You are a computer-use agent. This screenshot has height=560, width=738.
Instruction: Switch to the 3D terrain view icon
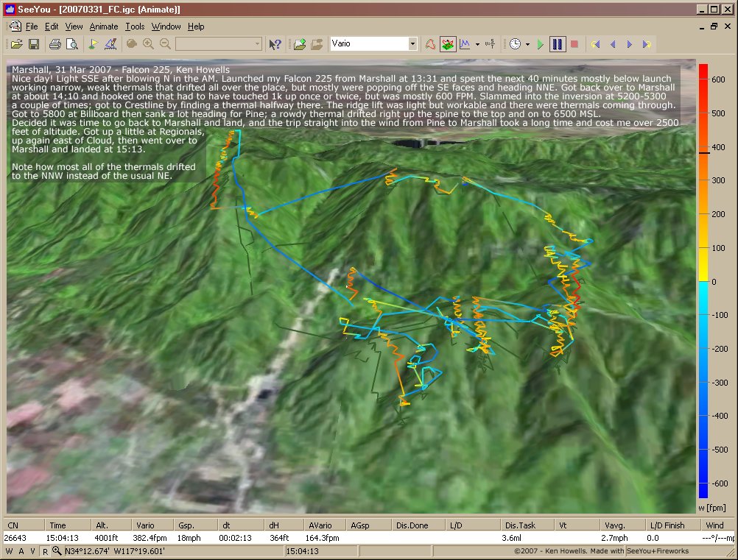pos(448,44)
